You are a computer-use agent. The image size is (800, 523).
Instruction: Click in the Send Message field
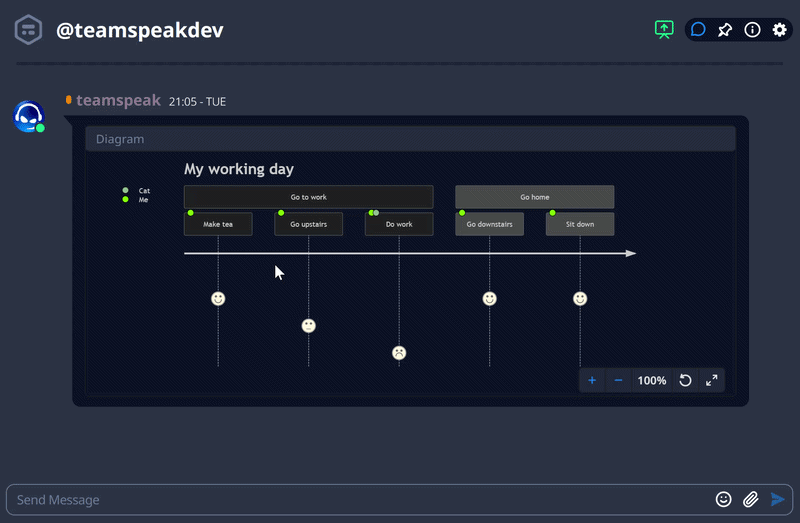350,499
